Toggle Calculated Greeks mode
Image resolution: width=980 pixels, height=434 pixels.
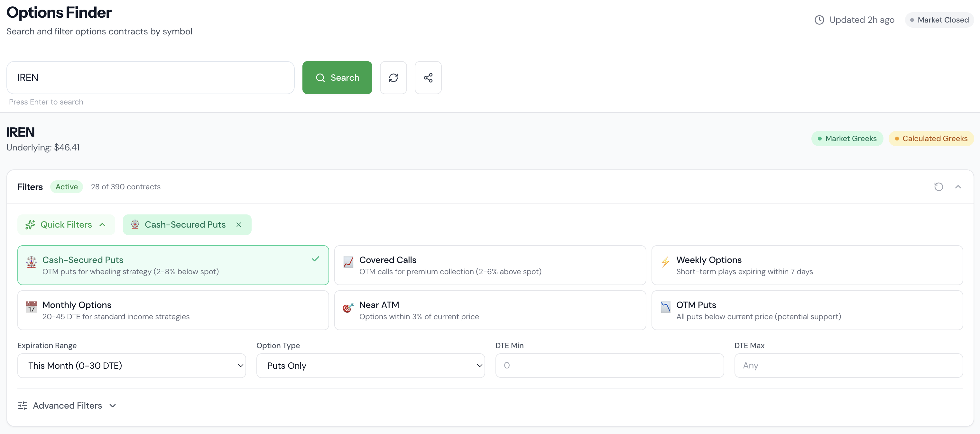(931, 138)
